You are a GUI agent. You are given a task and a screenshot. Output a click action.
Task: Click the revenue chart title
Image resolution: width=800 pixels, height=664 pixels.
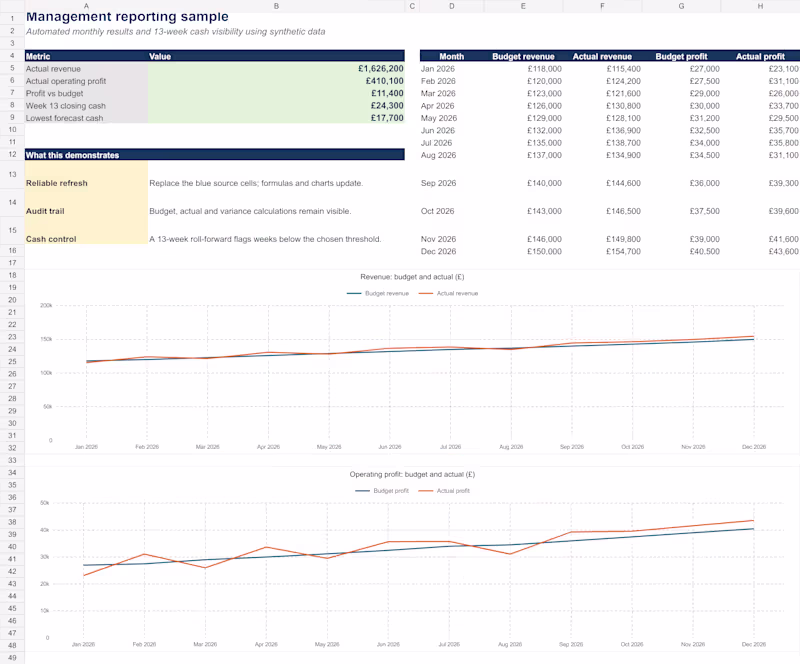[412, 277]
